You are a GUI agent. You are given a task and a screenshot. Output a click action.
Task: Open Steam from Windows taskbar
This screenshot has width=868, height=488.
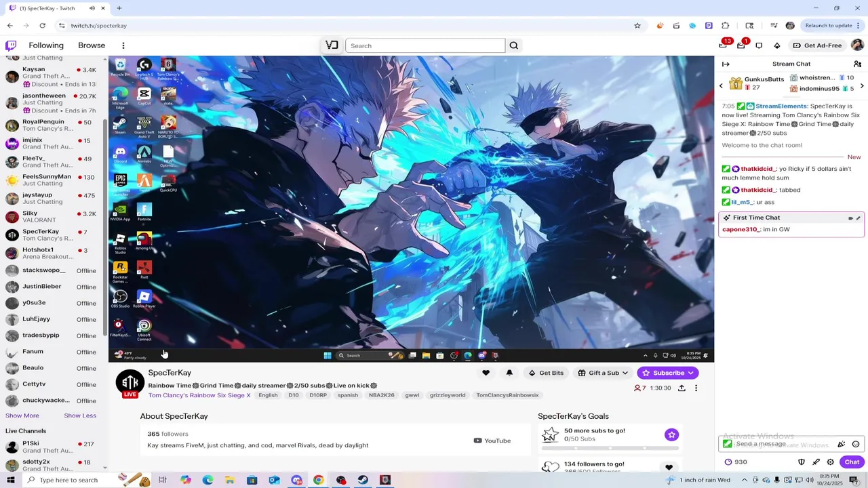coord(363,480)
